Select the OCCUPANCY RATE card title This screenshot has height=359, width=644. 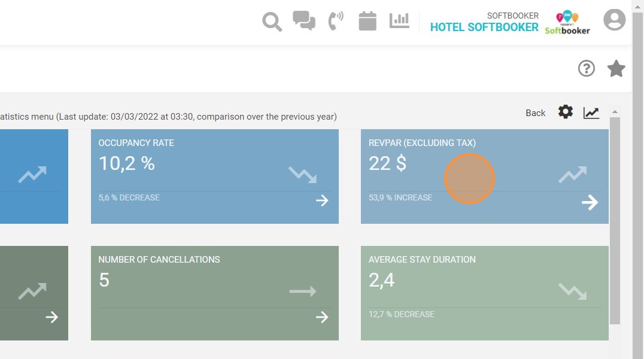pos(136,143)
